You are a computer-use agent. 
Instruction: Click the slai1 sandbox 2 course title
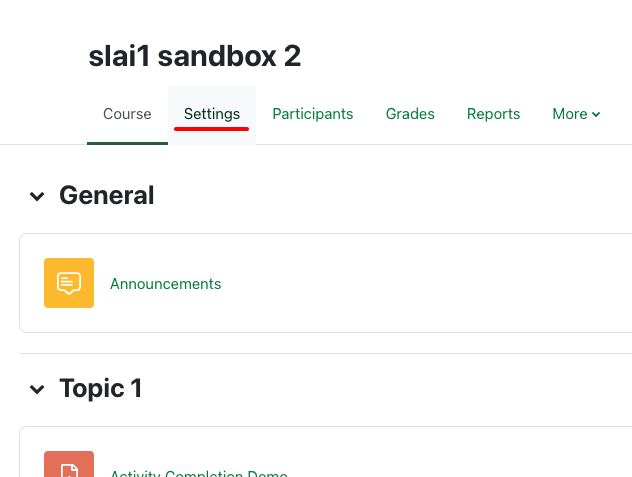pyautogui.click(x=195, y=56)
